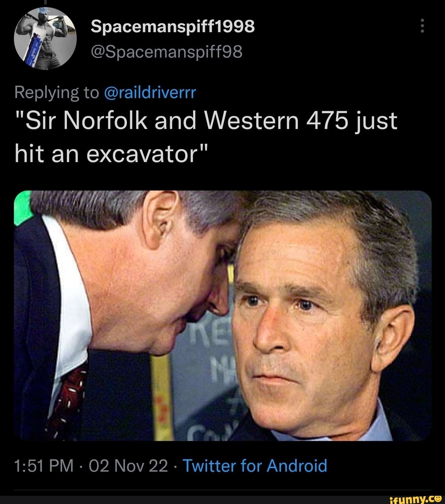Click the word "Norfolk" in the tweet
The height and width of the screenshot is (504, 445).
point(108,121)
